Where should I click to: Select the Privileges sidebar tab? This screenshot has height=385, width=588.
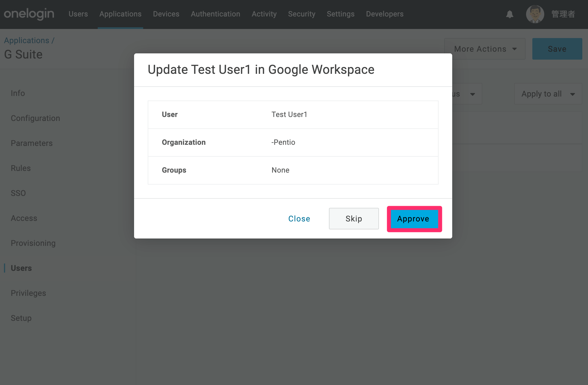28,293
